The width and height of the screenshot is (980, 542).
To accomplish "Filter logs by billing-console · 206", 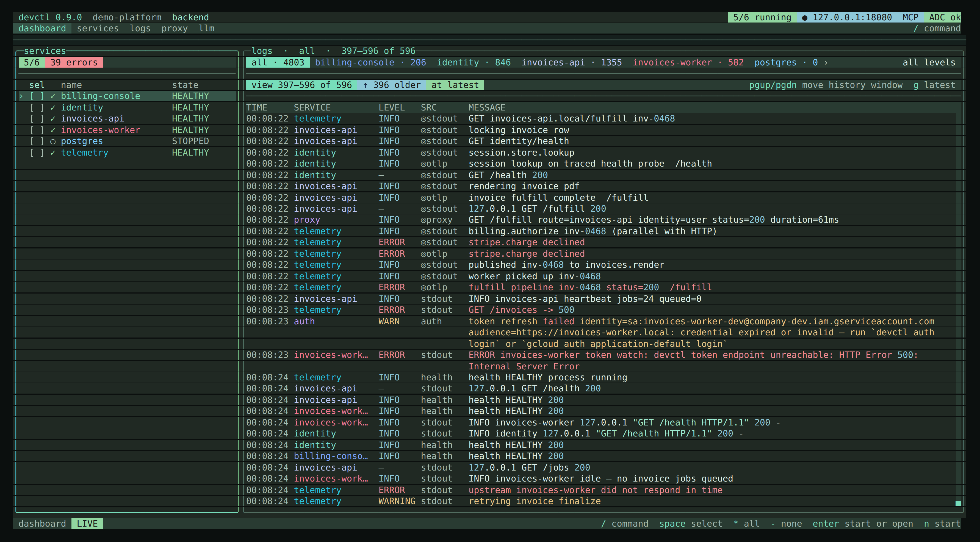I will point(370,62).
